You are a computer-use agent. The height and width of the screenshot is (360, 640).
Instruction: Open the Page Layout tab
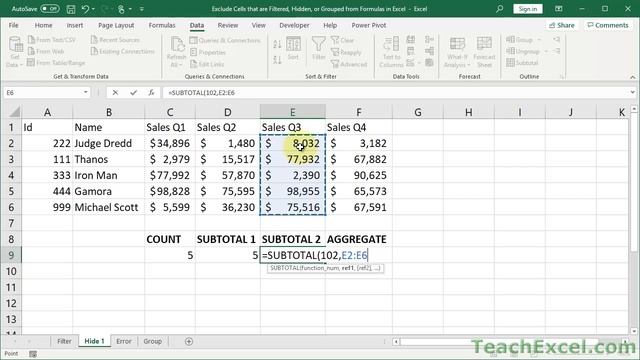pyautogui.click(x=116, y=25)
